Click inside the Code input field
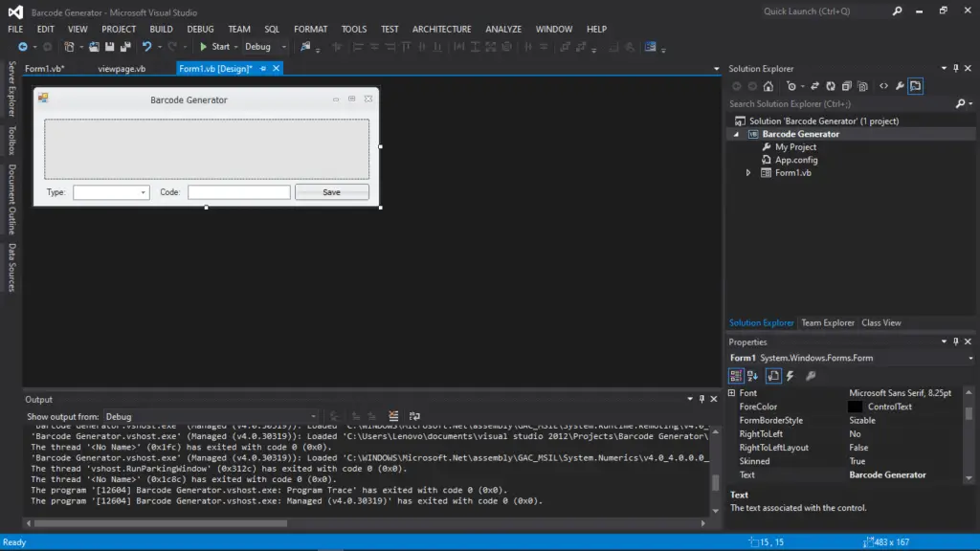The width and height of the screenshot is (980, 551). point(239,191)
